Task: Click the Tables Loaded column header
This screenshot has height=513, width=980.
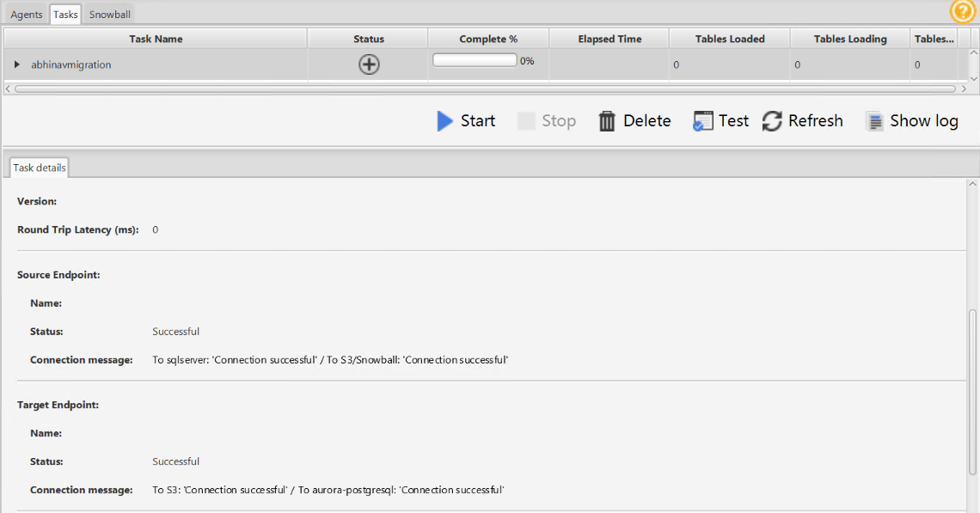Action: tap(729, 39)
